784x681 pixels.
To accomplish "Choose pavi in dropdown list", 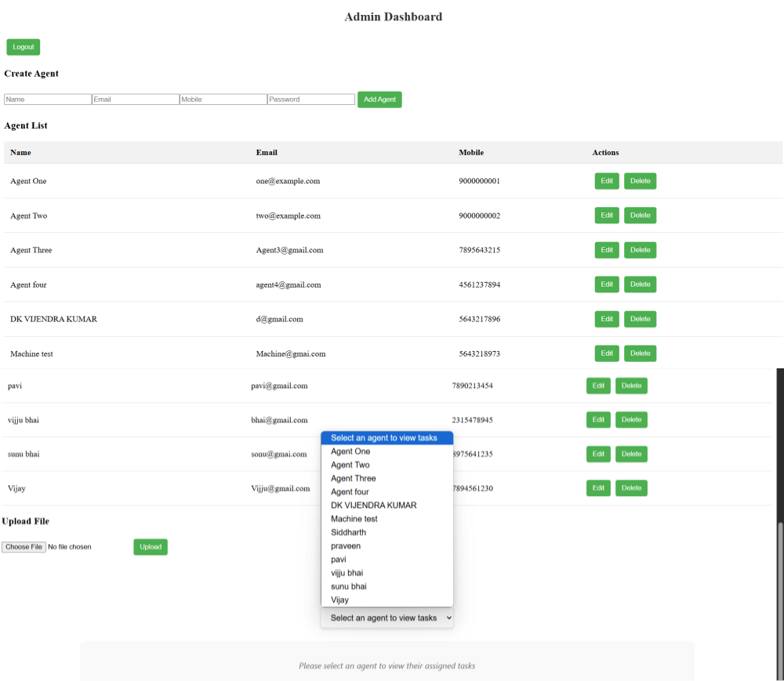I will pos(387,560).
